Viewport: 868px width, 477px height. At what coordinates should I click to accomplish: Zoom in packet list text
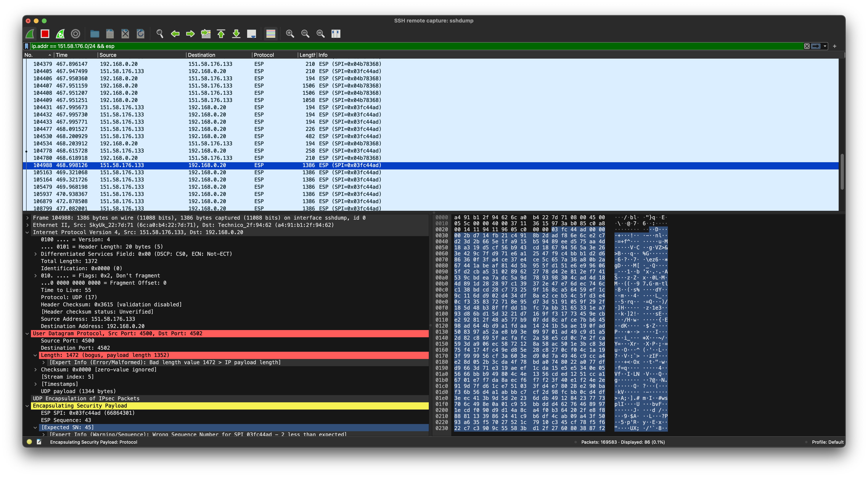(290, 34)
